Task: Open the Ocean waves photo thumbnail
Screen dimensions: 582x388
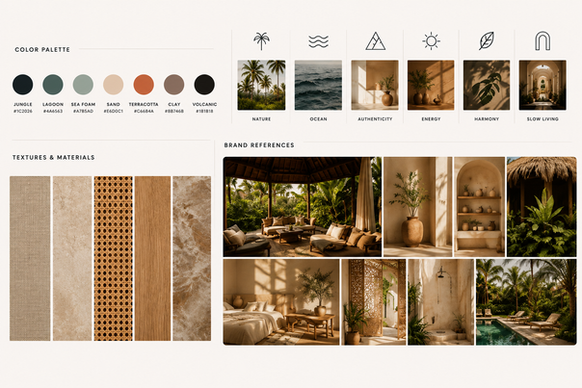Action: coord(318,85)
